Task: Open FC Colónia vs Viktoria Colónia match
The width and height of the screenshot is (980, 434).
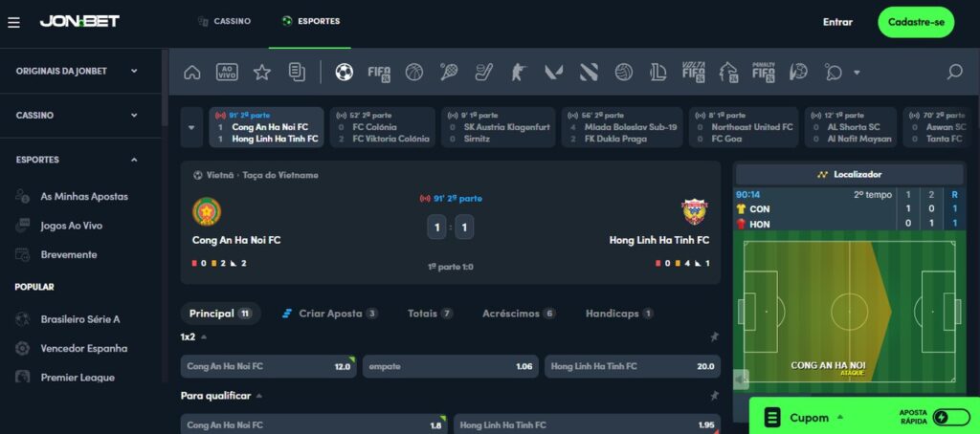Action: point(383,127)
